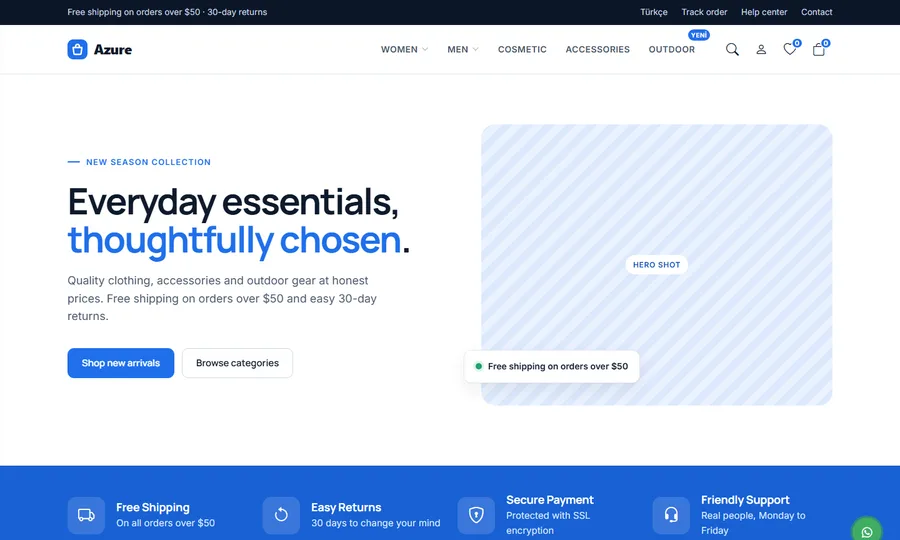Screen dimensions: 900x540
Task: Open the wishlist heart icon
Action: point(790,49)
